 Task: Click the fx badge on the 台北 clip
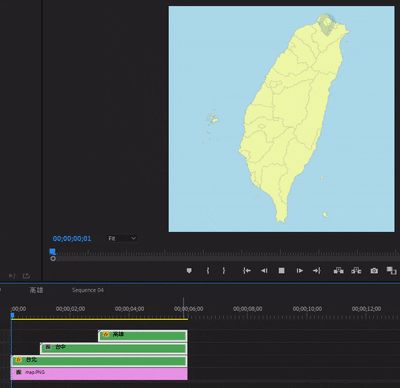pos(19,360)
